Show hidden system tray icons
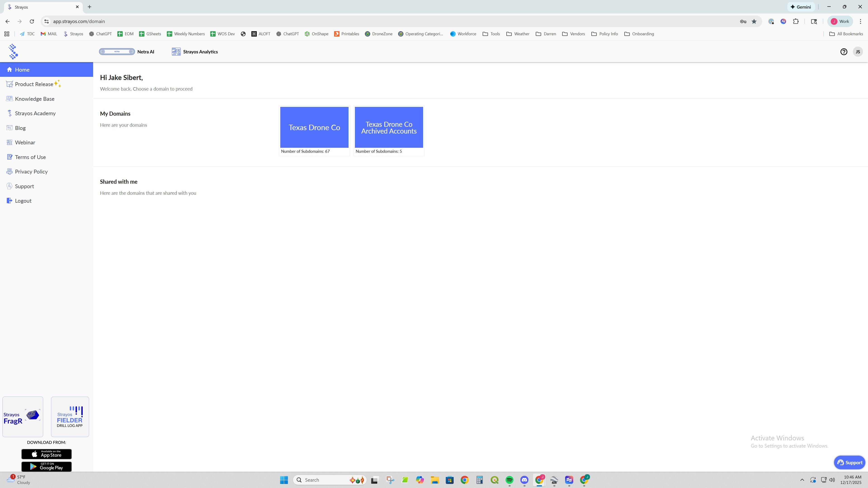This screenshot has width=868, height=488. pos(802,480)
